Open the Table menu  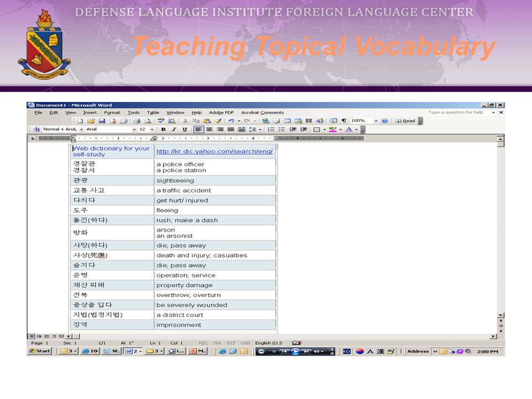pyautogui.click(x=153, y=112)
